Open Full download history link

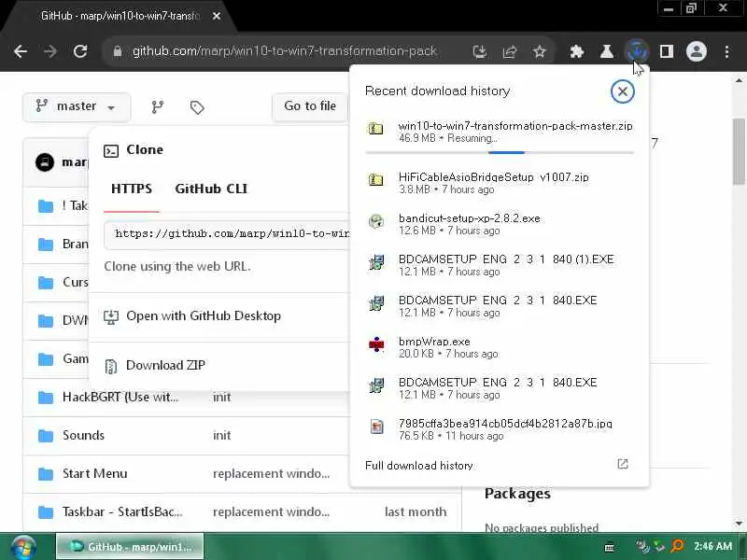pos(418,465)
